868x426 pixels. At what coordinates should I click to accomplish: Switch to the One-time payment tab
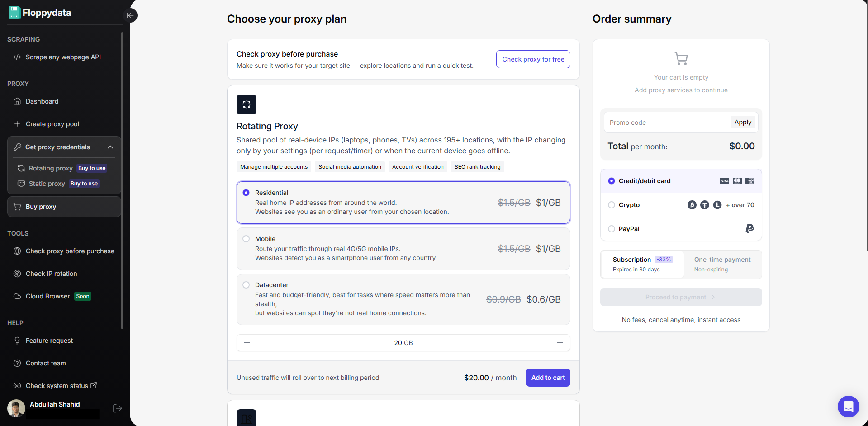[x=722, y=264]
